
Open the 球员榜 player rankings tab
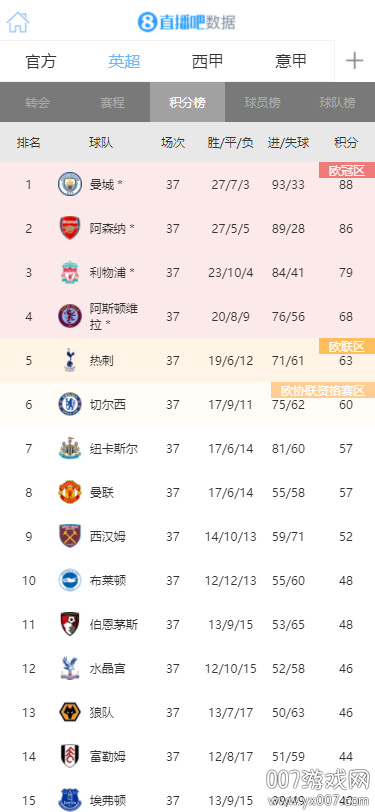click(x=263, y=103)
